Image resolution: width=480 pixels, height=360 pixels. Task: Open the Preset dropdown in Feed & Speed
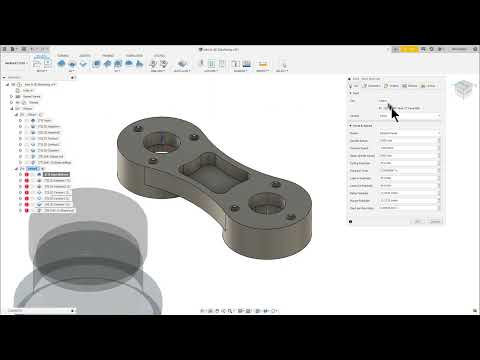point(409,133)
